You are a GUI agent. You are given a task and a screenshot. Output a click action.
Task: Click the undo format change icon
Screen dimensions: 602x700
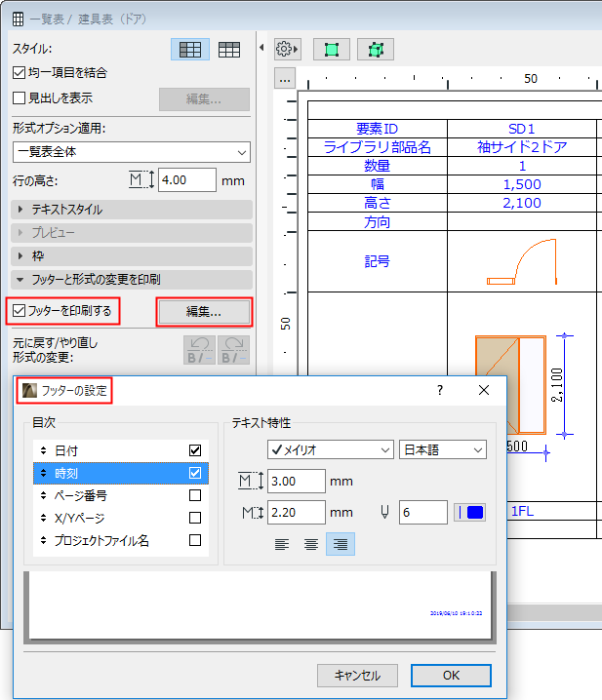coord(199,350)
